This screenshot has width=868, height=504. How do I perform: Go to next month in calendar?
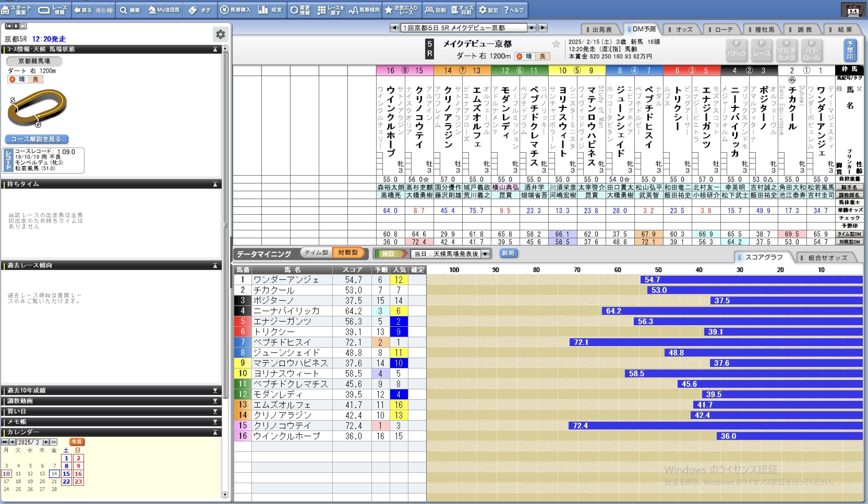click(x=46, y=442)
